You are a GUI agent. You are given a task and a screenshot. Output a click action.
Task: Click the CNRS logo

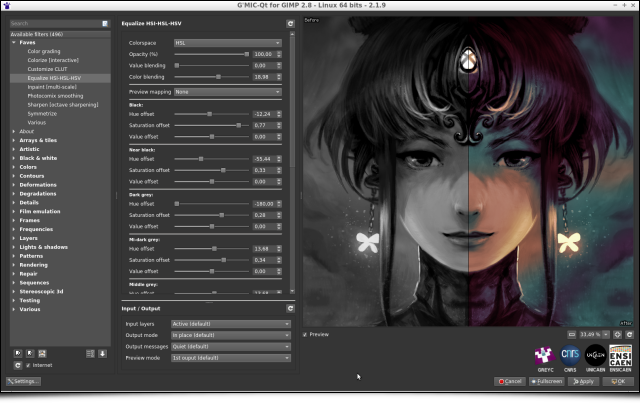pos(570,356)
